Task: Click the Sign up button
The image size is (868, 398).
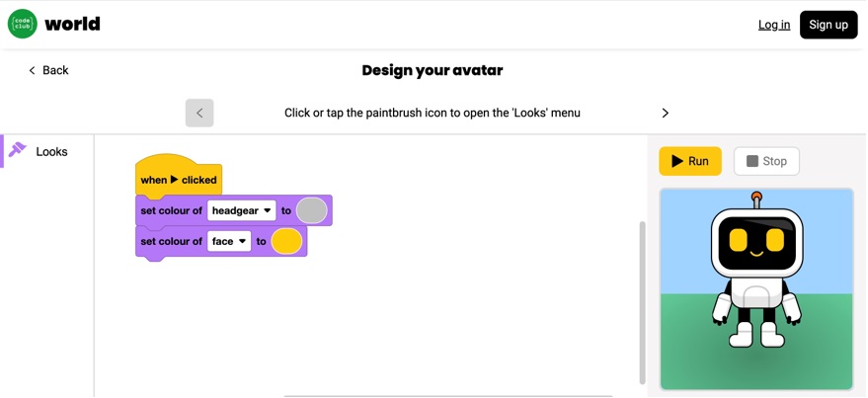Action: click(x=829, y=25)
